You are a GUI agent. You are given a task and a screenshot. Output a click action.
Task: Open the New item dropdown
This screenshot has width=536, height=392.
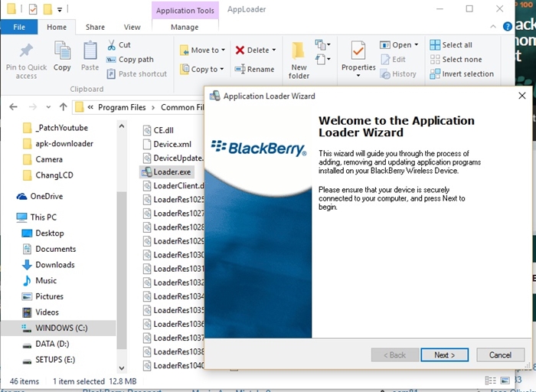322,44
